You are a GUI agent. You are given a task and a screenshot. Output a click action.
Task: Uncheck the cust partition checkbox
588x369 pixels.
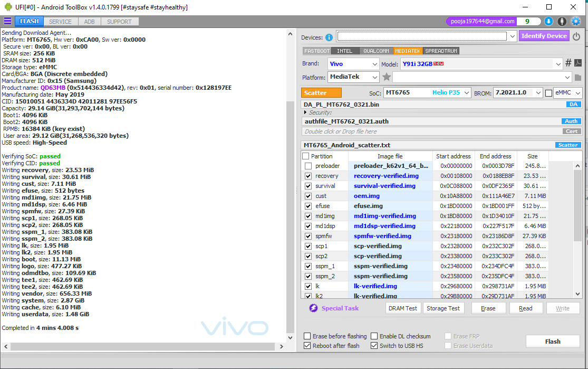(309, 196)
